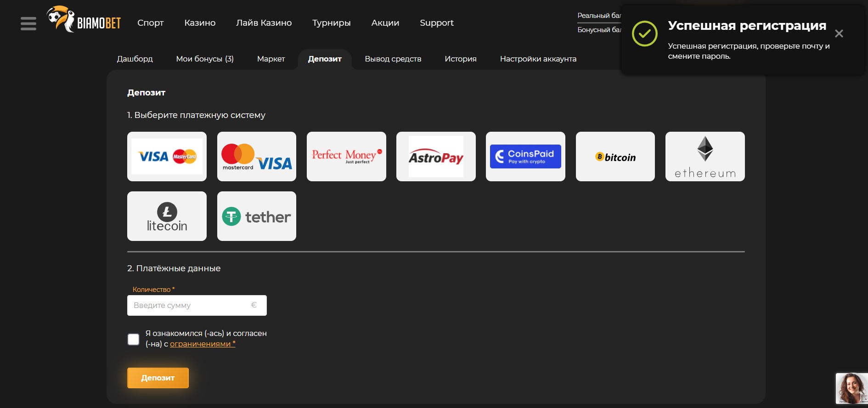This screenshot has height=408, width=868.
Task: Select Perfect Money payment system
Action: [346, 156]
